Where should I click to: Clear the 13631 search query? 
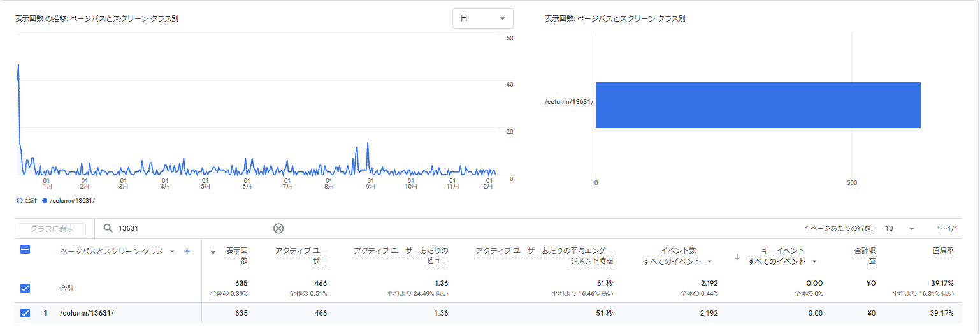[278, 229]
